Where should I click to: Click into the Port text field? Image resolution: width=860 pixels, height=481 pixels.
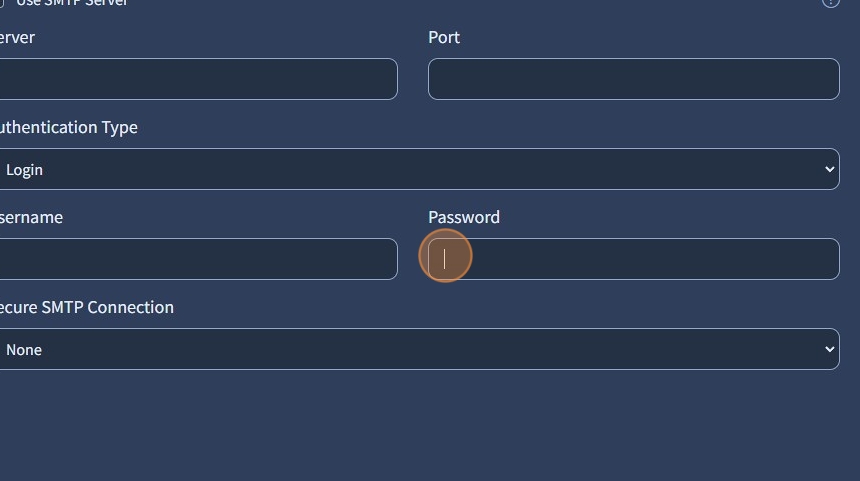(633, 79)
